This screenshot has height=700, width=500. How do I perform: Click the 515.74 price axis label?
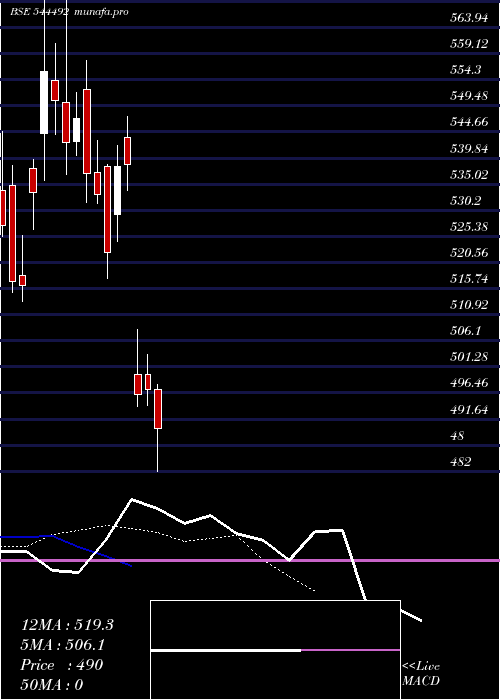pyautogui.click(x=469, y=279)
